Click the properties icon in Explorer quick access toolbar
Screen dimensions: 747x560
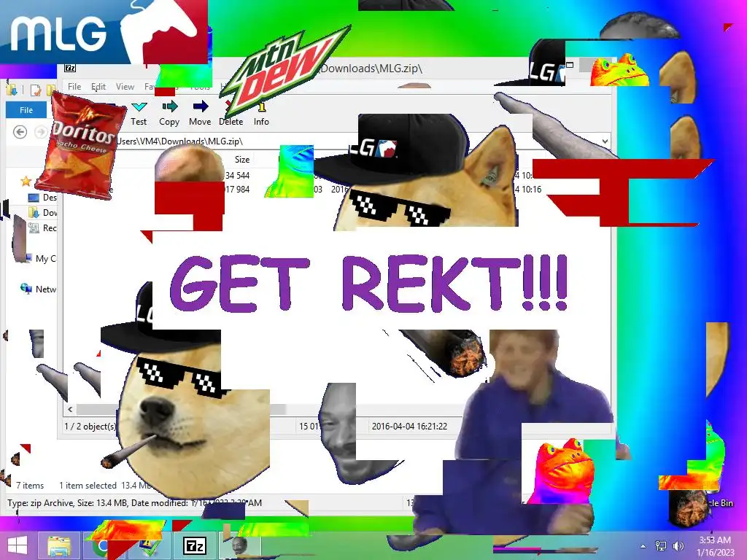click(36, 90)
